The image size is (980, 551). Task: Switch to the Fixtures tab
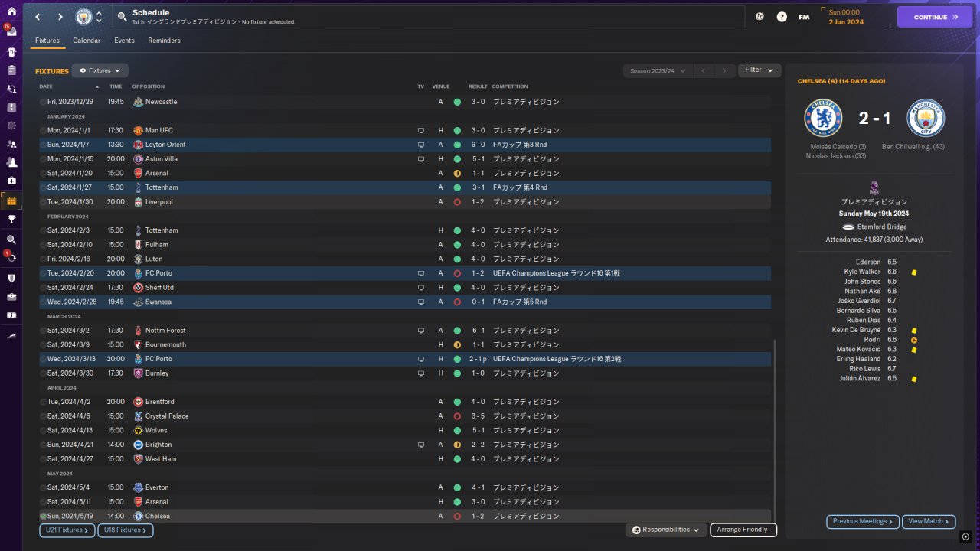click(47, 41)
